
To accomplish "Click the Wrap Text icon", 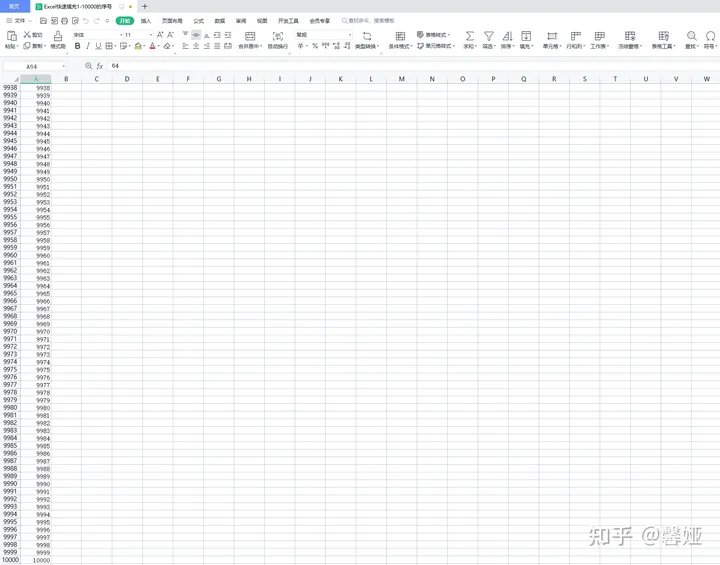I will coord(278,36).
